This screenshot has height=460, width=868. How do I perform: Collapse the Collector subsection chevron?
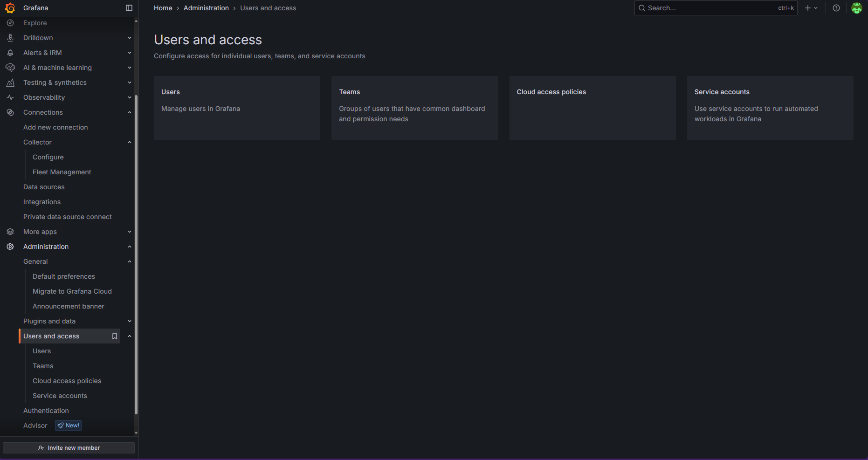click(130, 142)
